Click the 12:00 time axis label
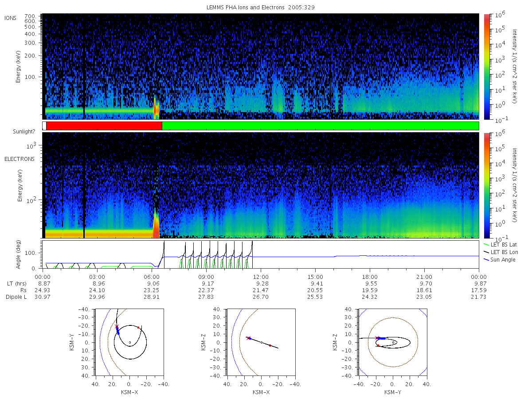 coord(261,276)
